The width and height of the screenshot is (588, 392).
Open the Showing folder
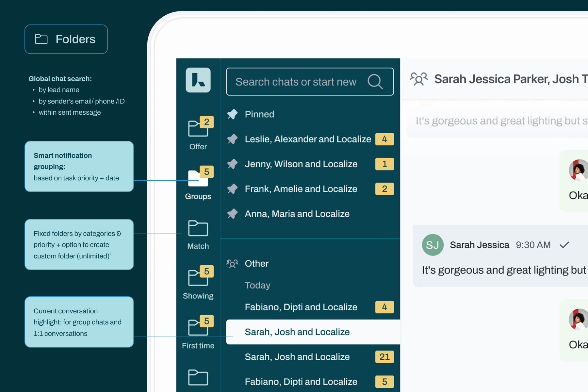198,283
